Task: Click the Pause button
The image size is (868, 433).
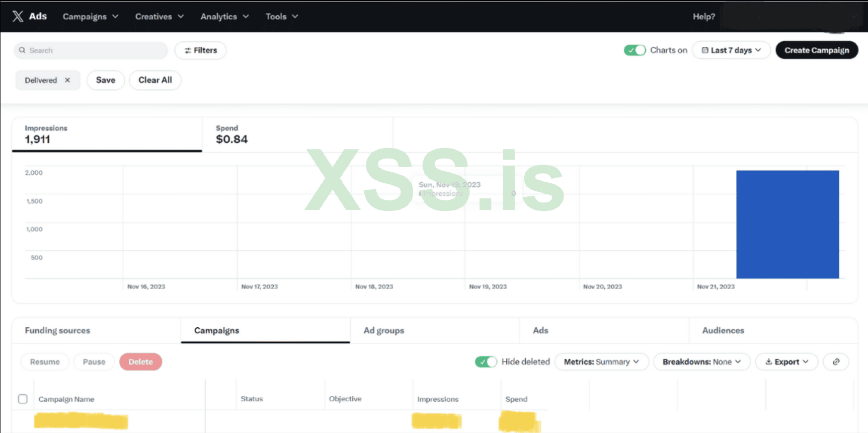Action: (x=94, y=362)
